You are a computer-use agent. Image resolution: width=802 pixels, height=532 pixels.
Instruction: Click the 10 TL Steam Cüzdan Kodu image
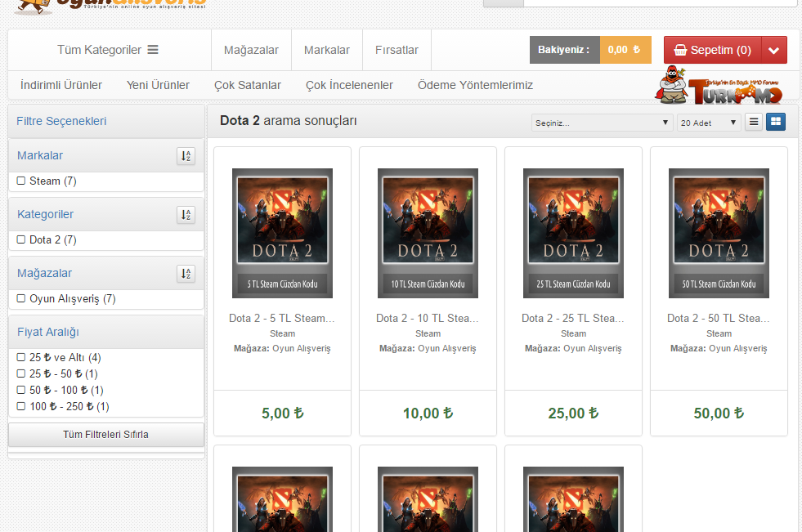(428, 233)
